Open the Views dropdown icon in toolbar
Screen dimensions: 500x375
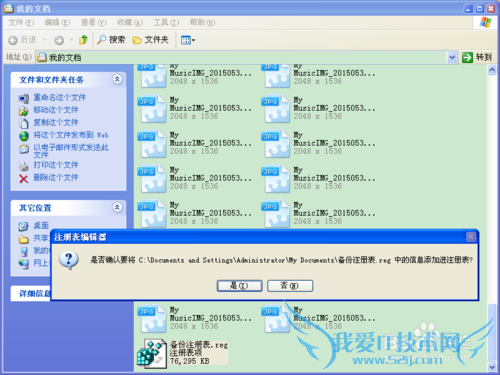click(188, 40)
